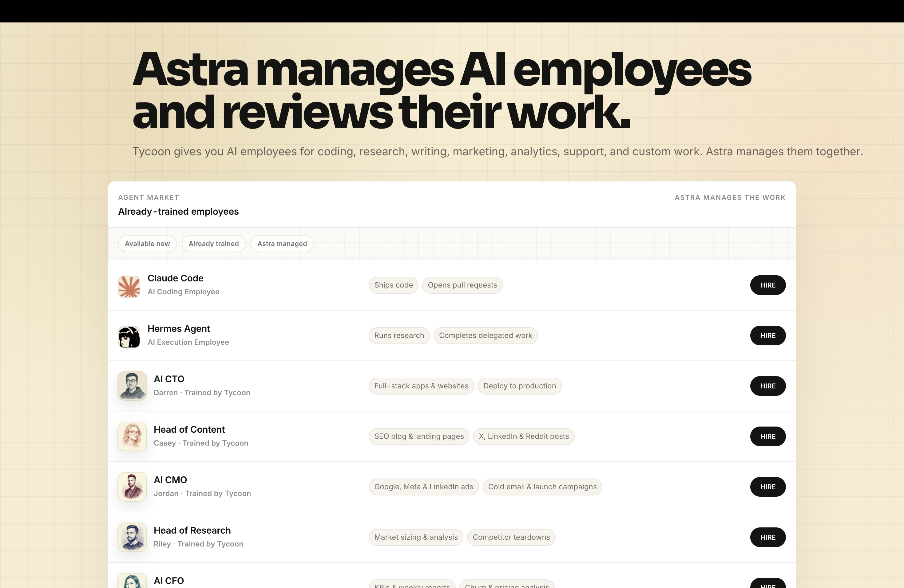This screenshot has height=588, width=904.
Task: Click HIRE for AI CMO
Action: [768, 487]
